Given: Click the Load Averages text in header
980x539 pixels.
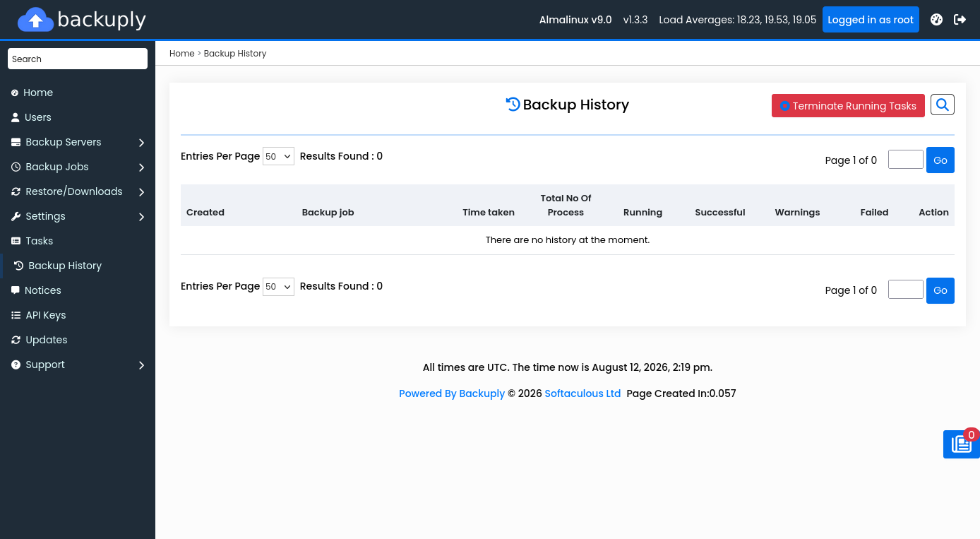Looking at the screenshot, I should click(x=737, y=20).
